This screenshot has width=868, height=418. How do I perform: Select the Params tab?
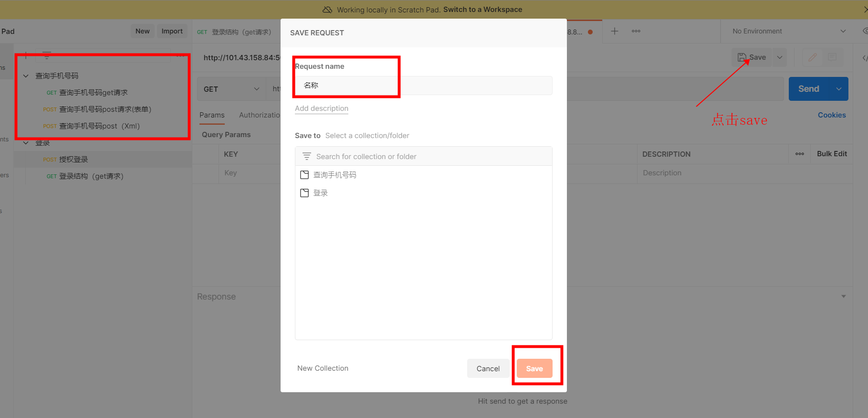(x=212, y=115)
